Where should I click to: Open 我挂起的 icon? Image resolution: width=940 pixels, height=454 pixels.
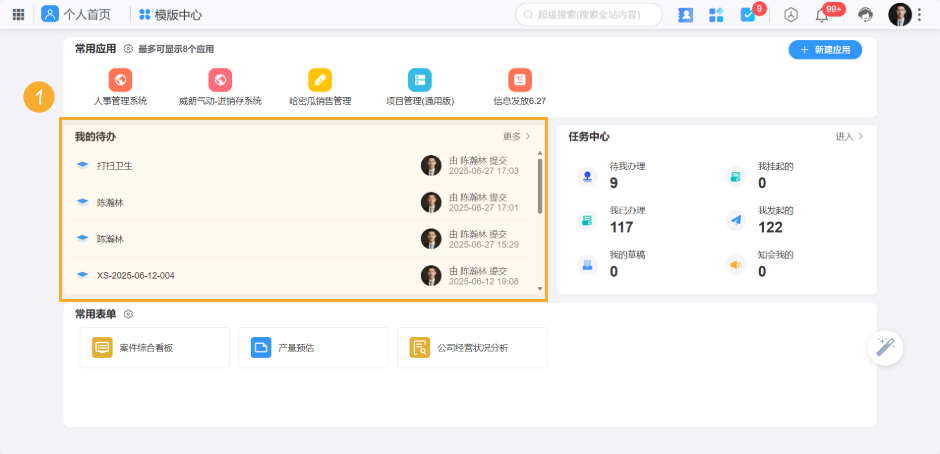click(736, 177)
